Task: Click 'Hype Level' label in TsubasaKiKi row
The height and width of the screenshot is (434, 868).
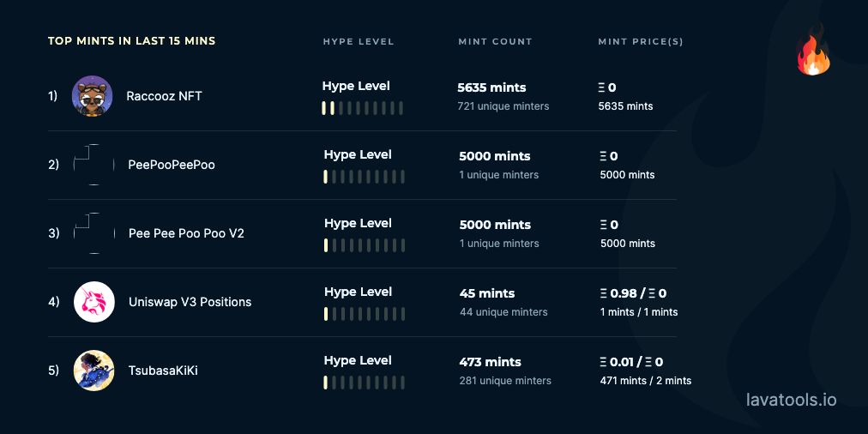Action: (x=358, y=360)
